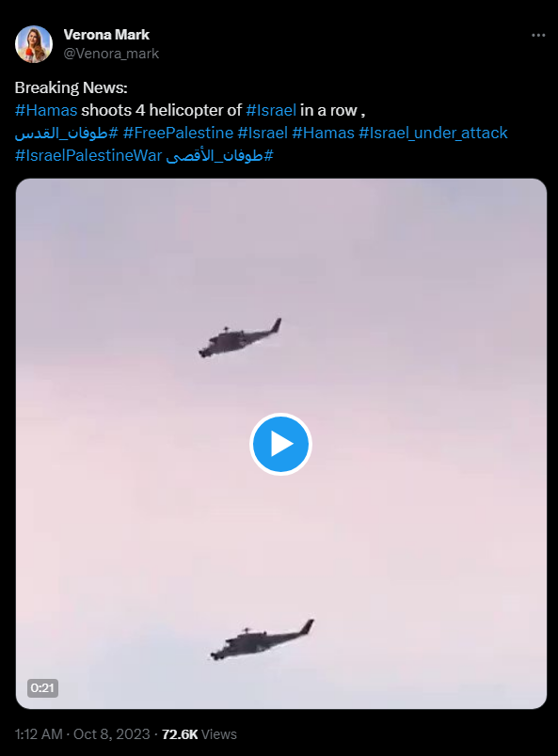Open the 1:12 AM Oct 8, 2023 timestamp
The height and width of the screenshot is (756, 558).
(82, 733)
